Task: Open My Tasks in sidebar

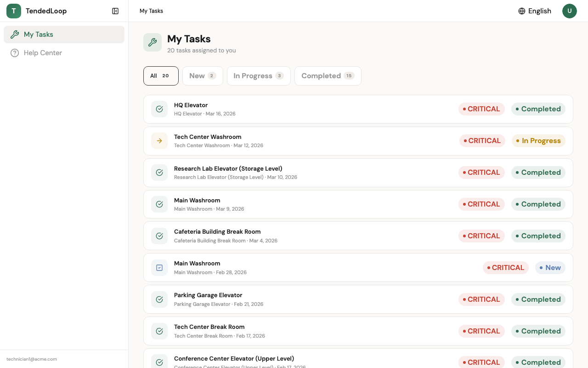Action: tap(64, 34)
